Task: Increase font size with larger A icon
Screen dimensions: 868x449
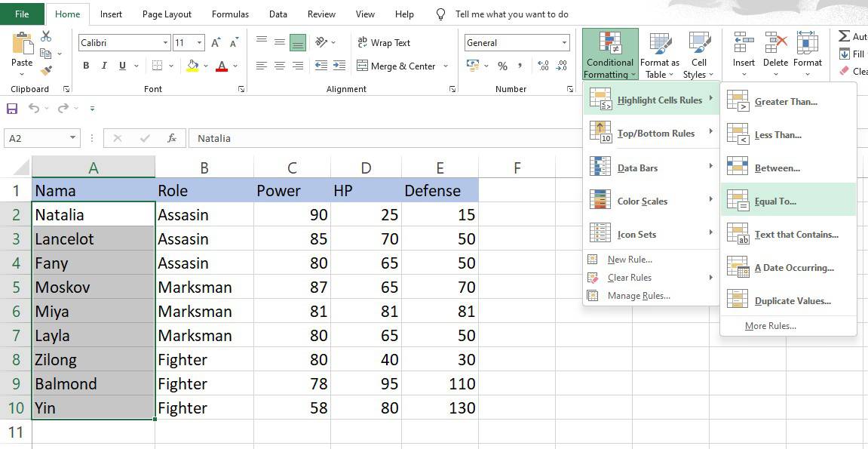Action: (216, 42)
